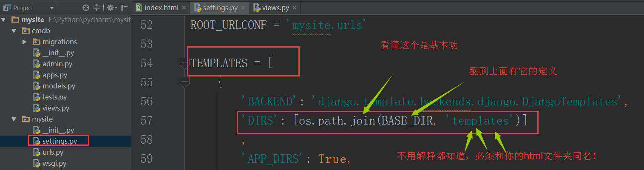Click the scroll from source target icon

[86, 8]
